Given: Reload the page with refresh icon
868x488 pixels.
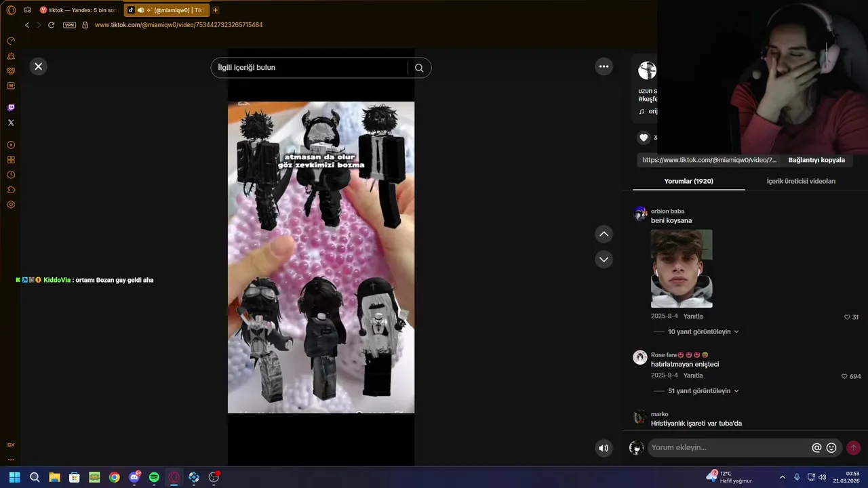Looking at the screenshot, I should (51, 25).
